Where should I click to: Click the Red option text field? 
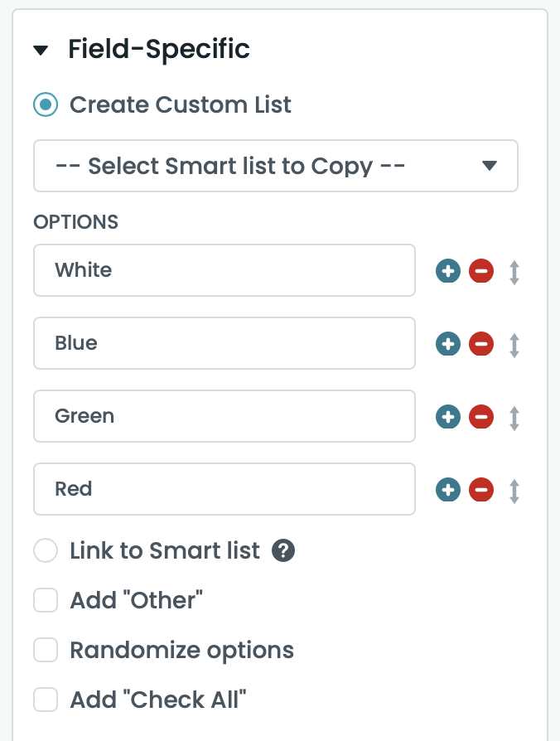pos(224,489)
